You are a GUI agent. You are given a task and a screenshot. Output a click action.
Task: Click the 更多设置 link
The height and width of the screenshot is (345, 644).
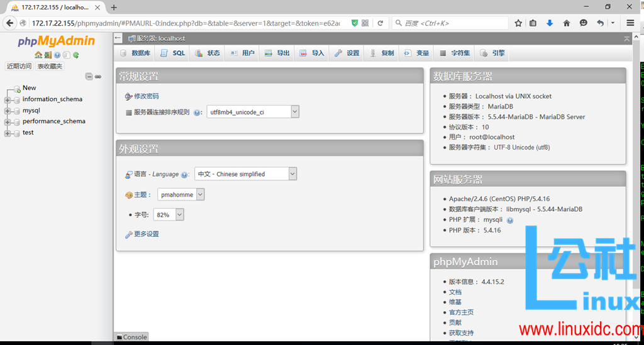(146, 234)
